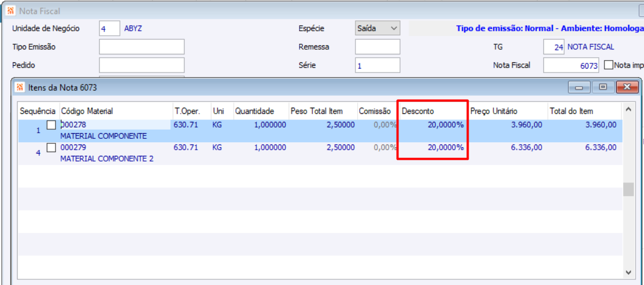Image resolution: width=644 pixels, height=285 pixels.
Task: Click the TG field containing 24
Action: point(553,46)
